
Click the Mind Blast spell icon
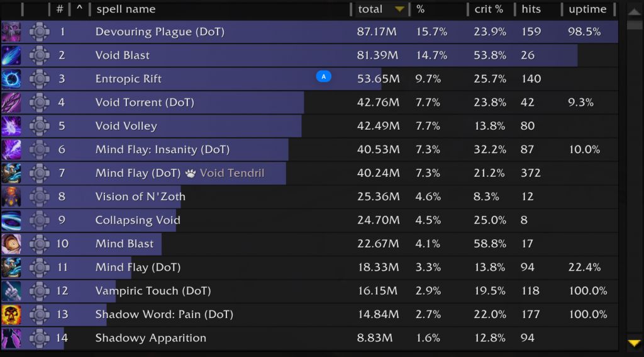click(11, 244)
